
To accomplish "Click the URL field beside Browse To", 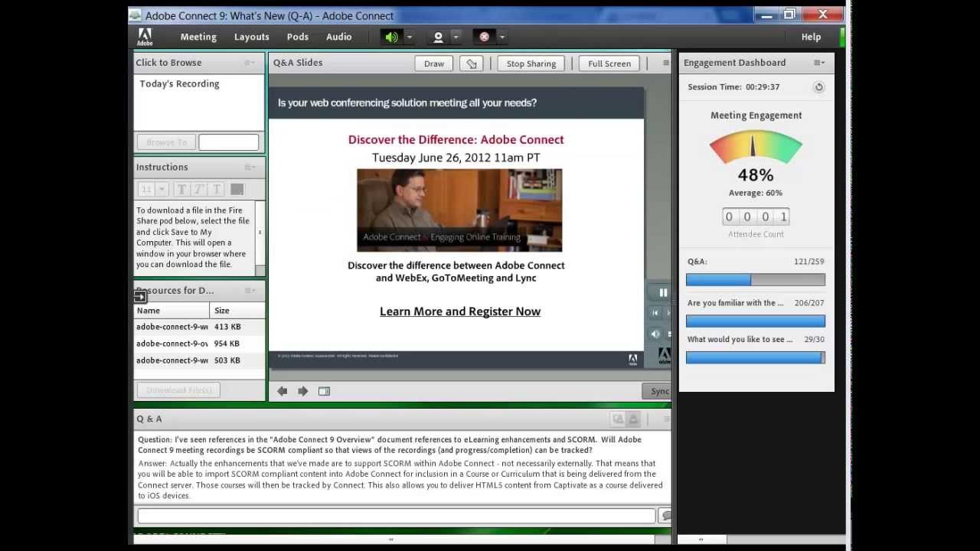I will pos(228,142).
